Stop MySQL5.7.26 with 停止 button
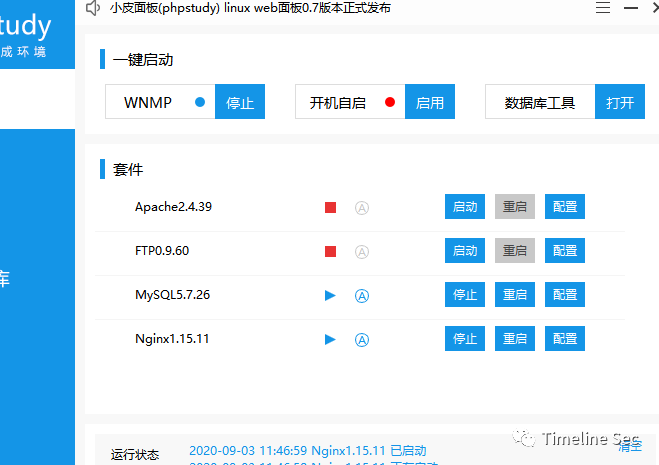 (x=465, y=294)
